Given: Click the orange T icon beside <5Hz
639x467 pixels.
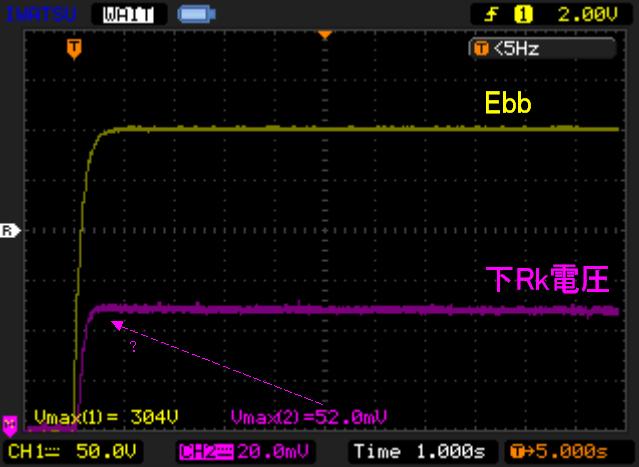Looking at the screenshot, I should pyautogui.click(x=481, y=49).
